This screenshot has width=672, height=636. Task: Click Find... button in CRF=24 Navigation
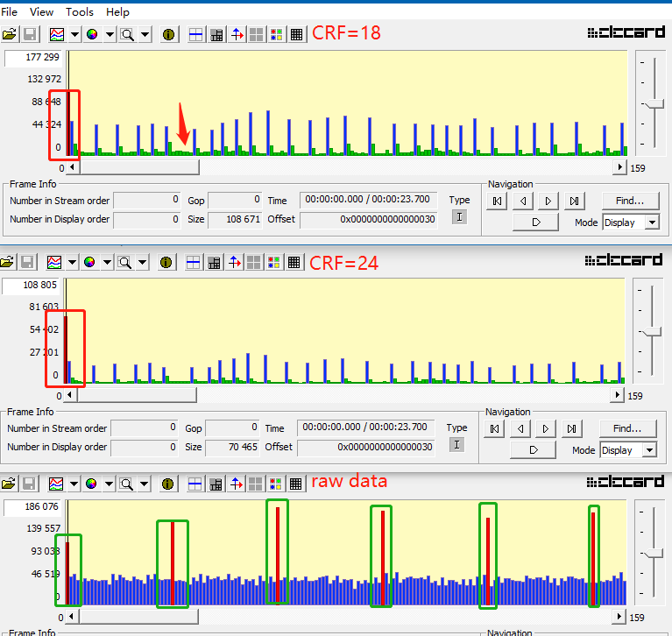(x=628, y=428)
